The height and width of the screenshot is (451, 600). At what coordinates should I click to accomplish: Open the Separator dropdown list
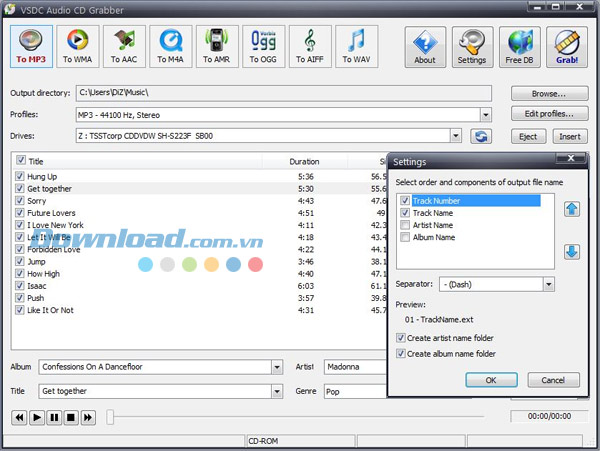coord(548,284)
